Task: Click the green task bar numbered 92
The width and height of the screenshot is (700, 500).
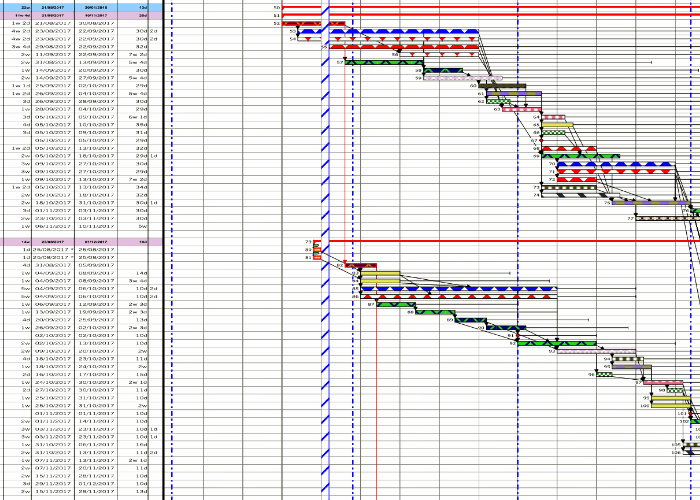Action: (x=556, y=343)
